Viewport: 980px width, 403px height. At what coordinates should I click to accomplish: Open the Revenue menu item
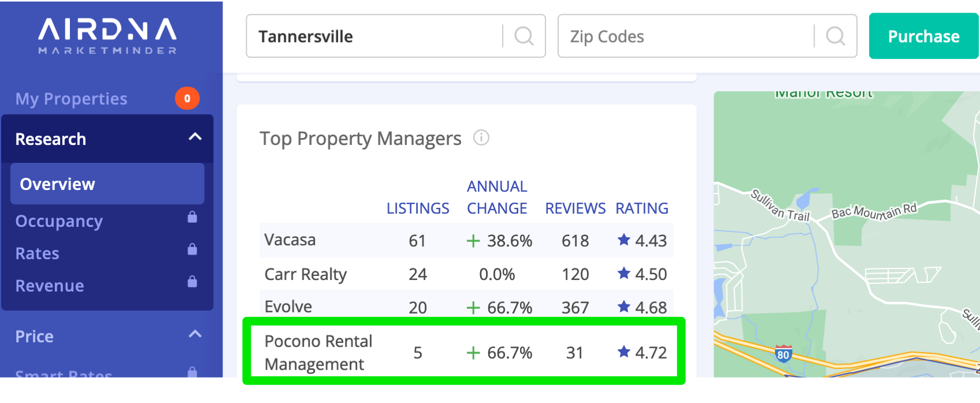50,286
